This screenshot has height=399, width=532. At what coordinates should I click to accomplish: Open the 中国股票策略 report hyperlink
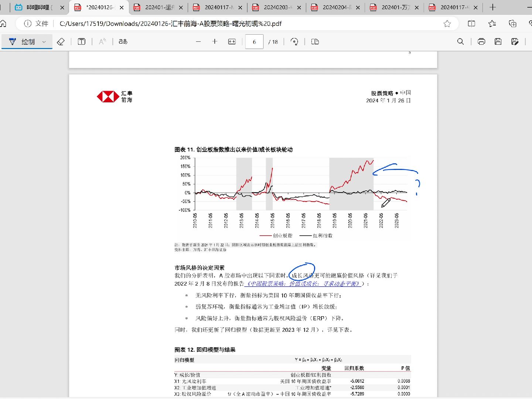coord(303,284)
